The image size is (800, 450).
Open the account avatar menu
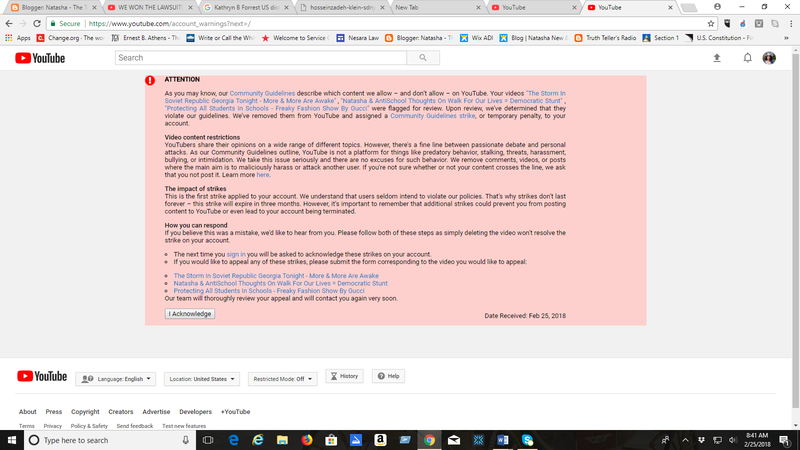pyautogui.click(x=769, y=58)
